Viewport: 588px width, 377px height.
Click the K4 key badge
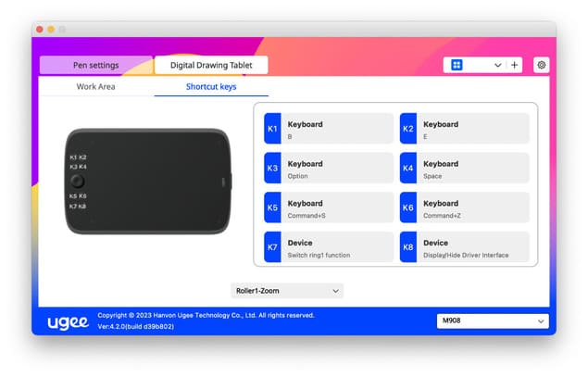point(408,168)
